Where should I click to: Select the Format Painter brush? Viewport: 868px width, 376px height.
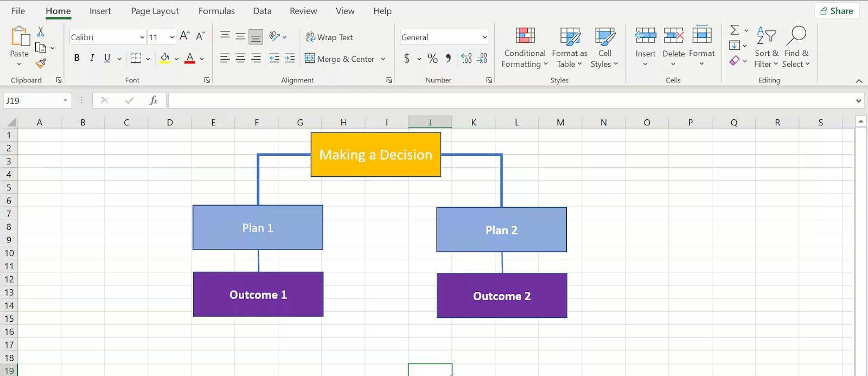point(41,63)
